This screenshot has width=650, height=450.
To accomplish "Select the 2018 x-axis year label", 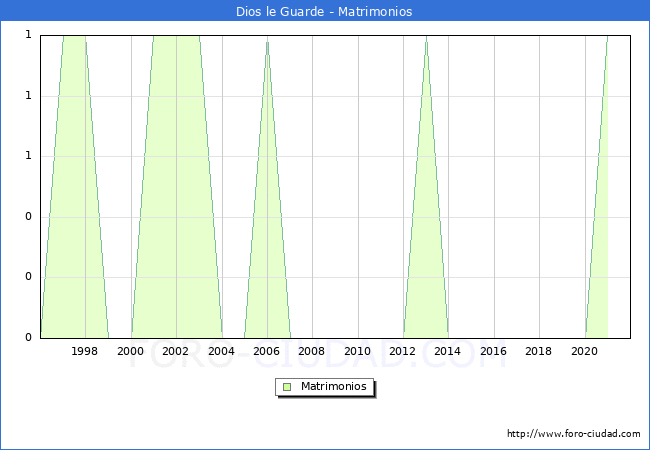I will [x=539, y=351].
